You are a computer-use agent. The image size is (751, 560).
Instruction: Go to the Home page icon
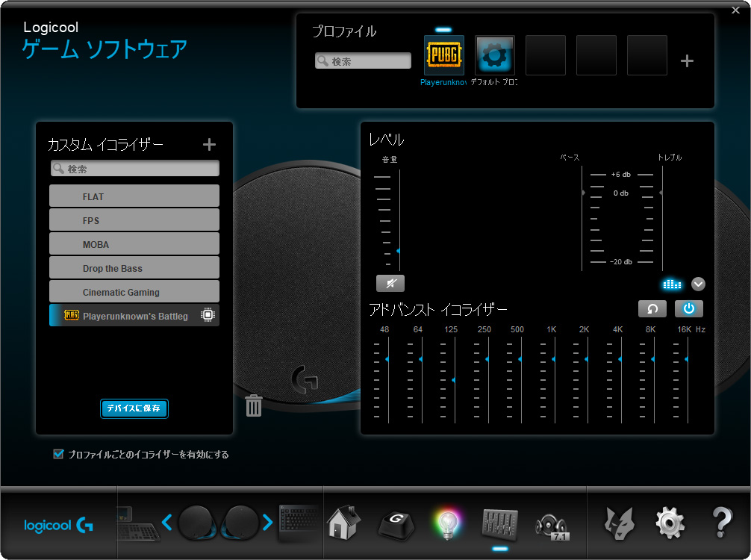(344, 523)
